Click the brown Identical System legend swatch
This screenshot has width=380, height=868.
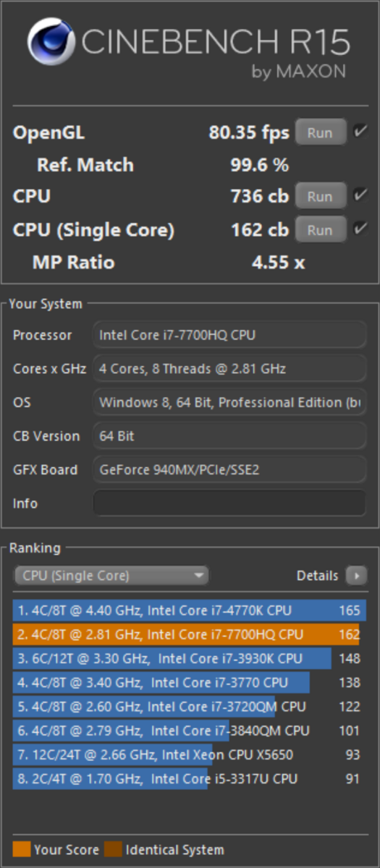[113, 849]
